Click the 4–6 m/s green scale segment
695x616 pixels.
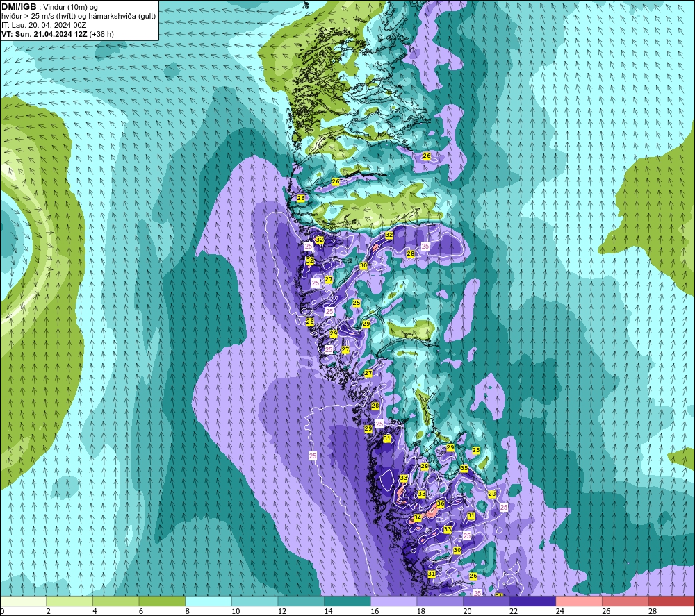[x=115, y=601]
